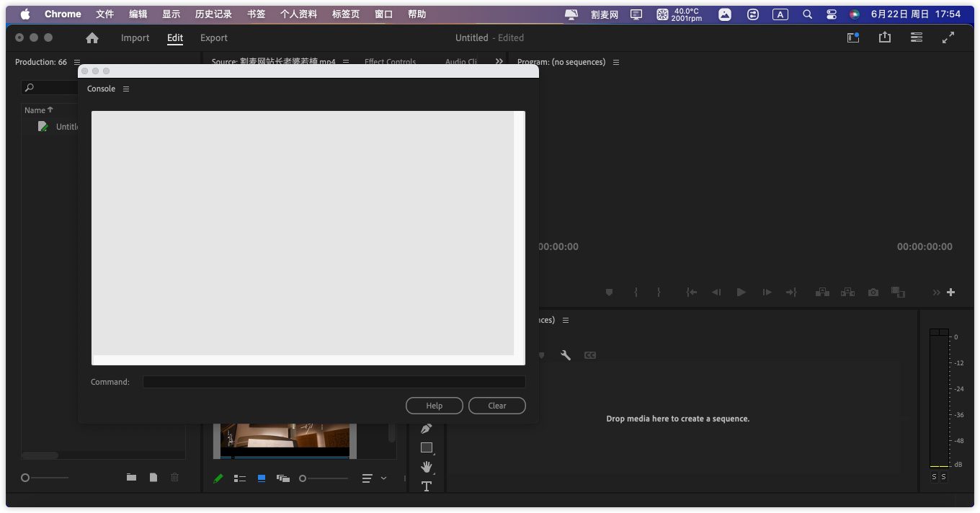Select the Pen tool

coord(426,429)
